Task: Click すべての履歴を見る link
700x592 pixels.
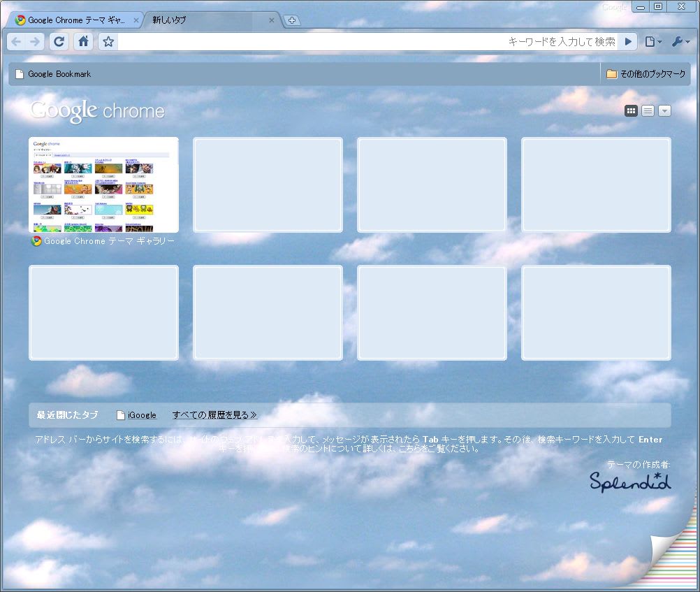Action: pos(214,415)
